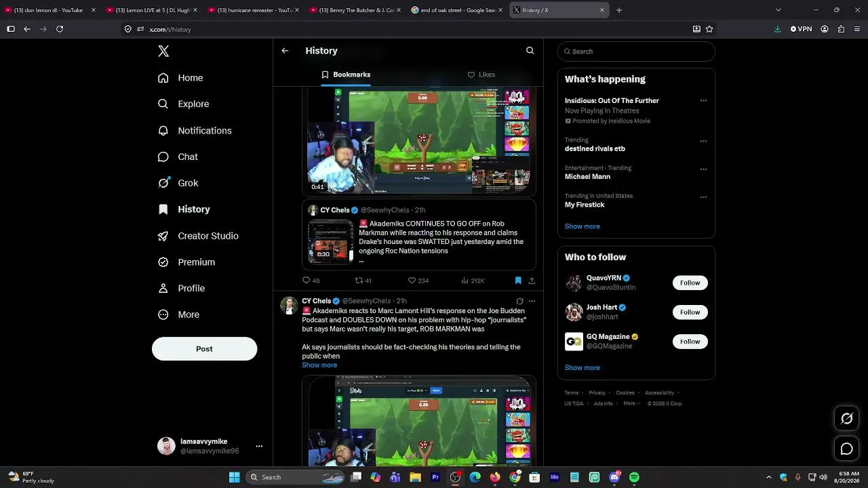Screen dimensions: 868x488
Task: Open Notifications in the X sidebar
Action: [x=195, y=130]
